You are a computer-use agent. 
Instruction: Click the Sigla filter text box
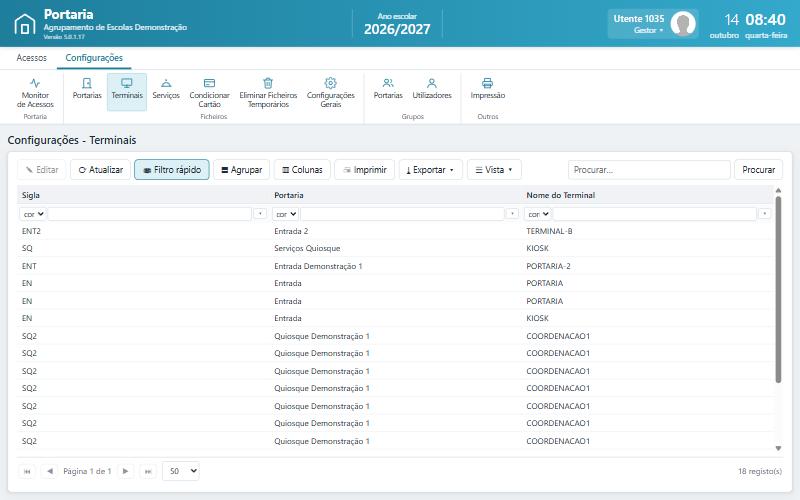(149, 214)
